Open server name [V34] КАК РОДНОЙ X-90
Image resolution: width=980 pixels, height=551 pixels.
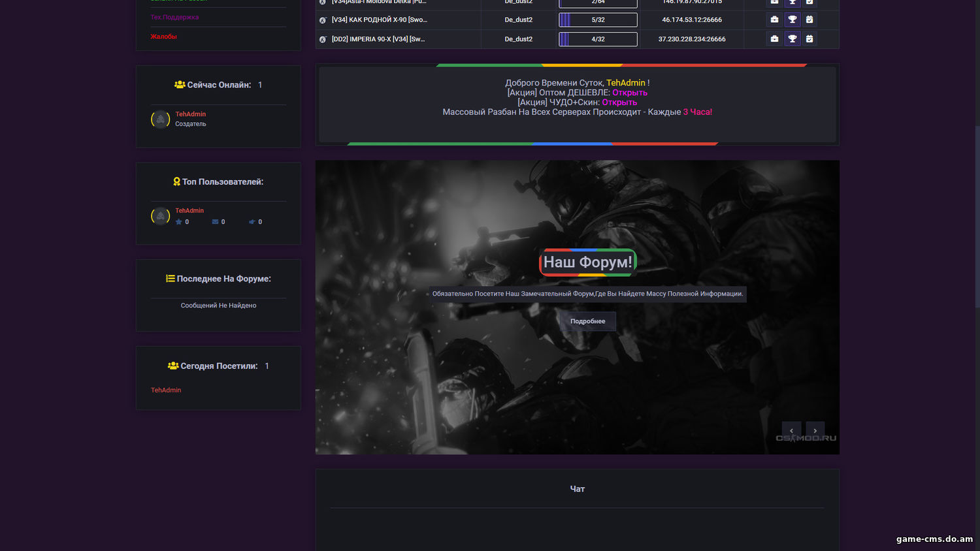pyautogui.click(x=379, y=20)
